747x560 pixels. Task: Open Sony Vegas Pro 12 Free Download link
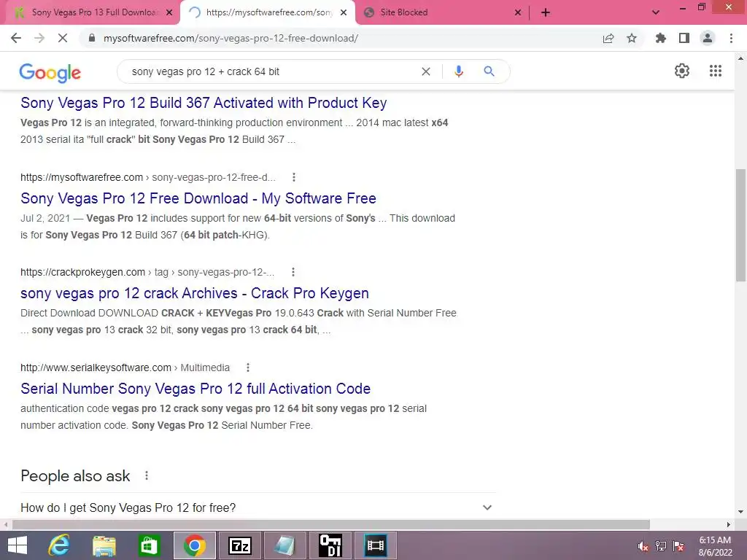coord(198,198)
